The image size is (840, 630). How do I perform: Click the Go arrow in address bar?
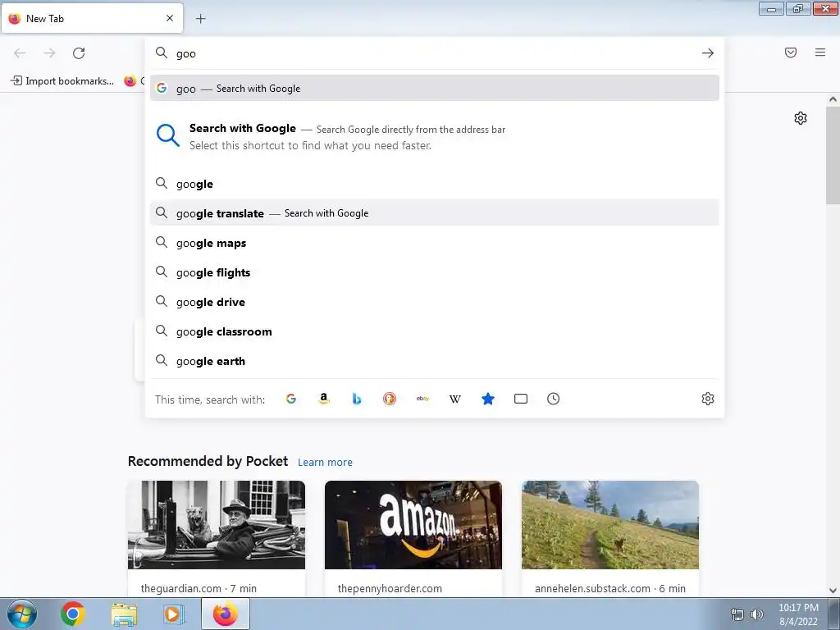coord(708,53)
